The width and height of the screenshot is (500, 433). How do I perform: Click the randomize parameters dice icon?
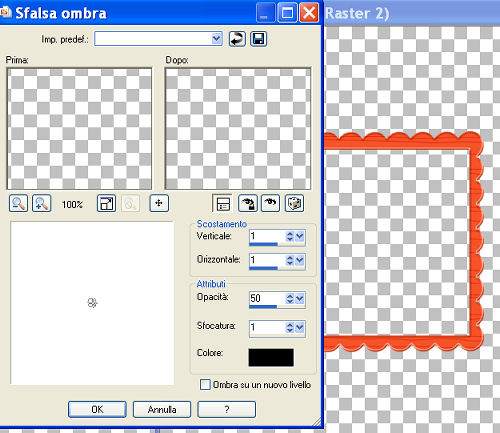[x=294, y=203]
